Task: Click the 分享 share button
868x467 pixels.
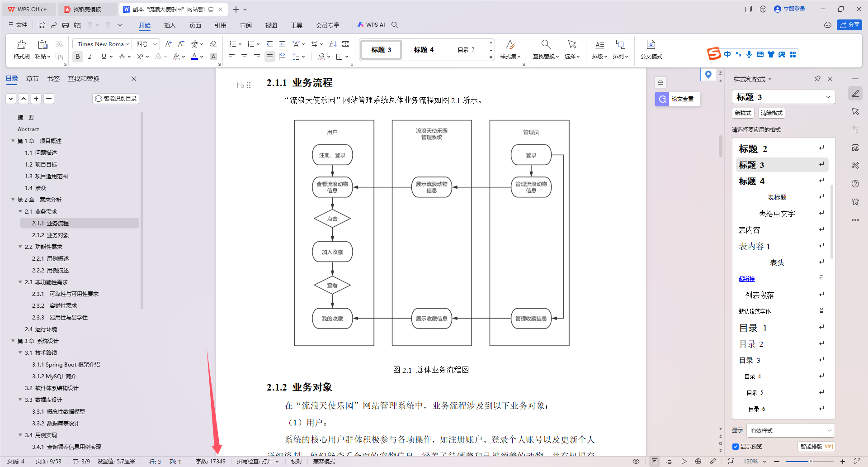Action: point(849,25)
